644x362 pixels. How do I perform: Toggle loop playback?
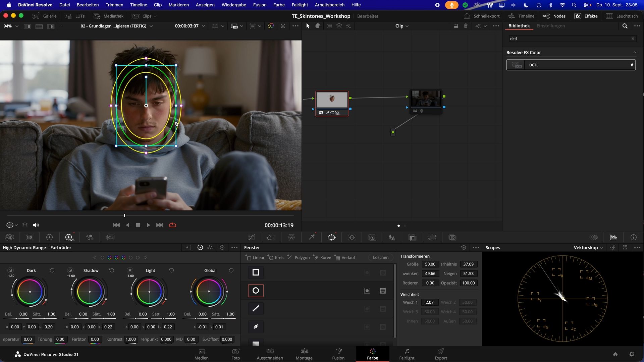(172, 225)
